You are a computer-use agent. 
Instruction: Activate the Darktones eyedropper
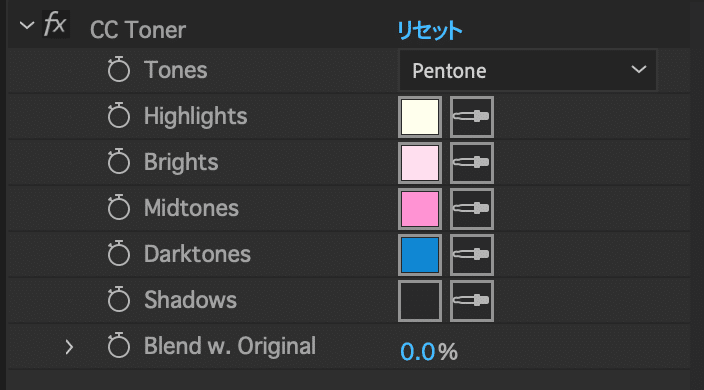[471, 255]
